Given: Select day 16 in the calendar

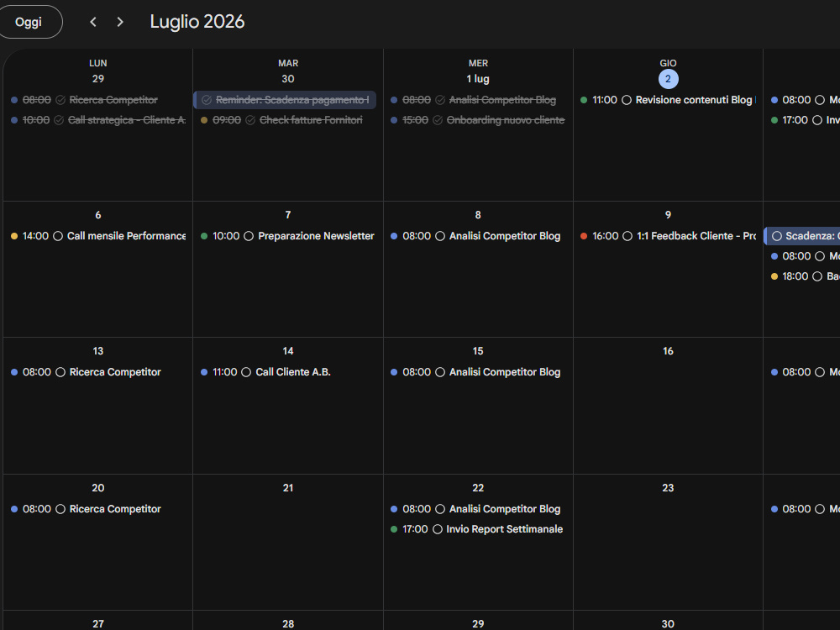Looking at the screenshot, I should [x=668, y=351].
